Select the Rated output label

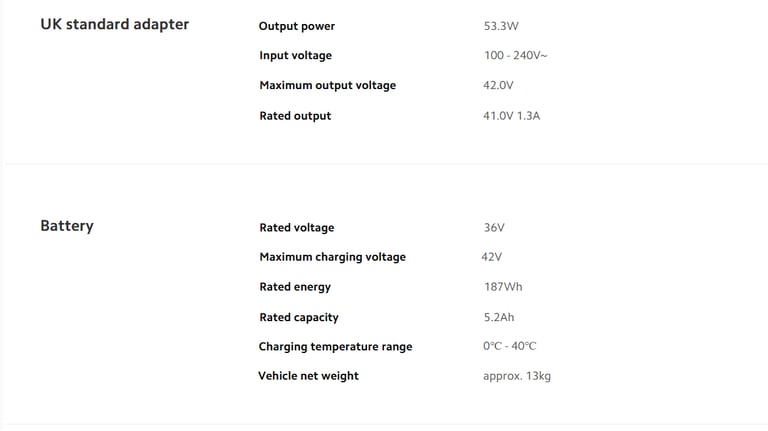coord(295,116)
